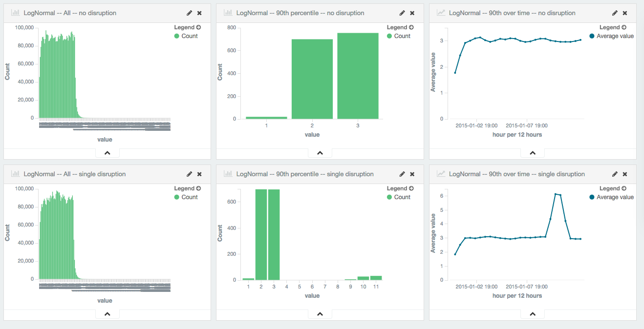The height and width of the screenshot is (329, 644).
Task: Expand chevron below '90th percentile -- no disruption'
Action: tap(320, 153)
